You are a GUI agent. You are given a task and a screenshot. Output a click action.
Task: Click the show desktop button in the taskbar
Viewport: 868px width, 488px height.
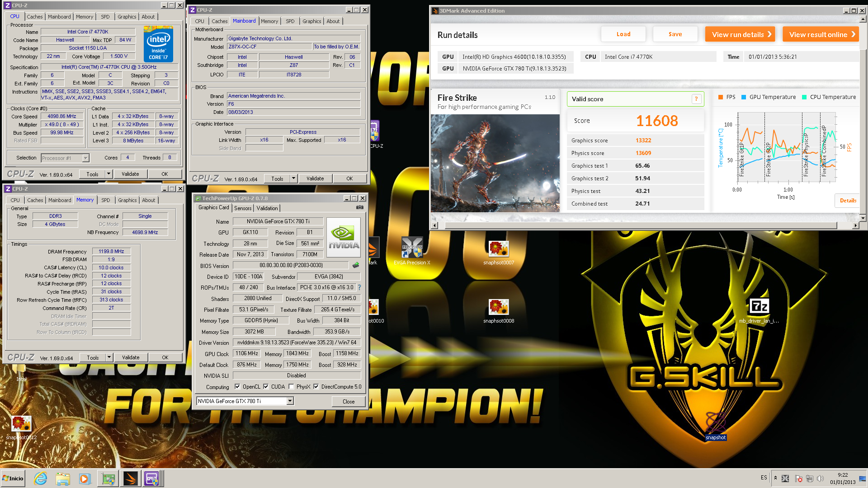click(x=863, y=479)
